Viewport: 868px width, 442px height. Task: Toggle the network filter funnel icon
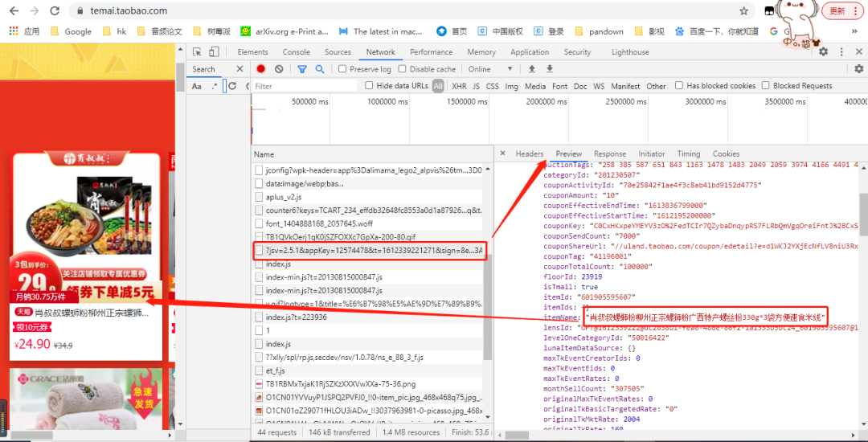coord(302,69)
